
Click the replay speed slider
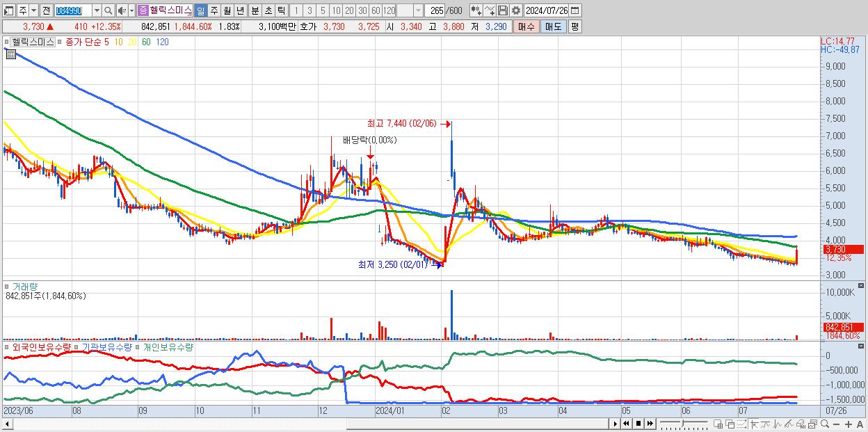684,424
